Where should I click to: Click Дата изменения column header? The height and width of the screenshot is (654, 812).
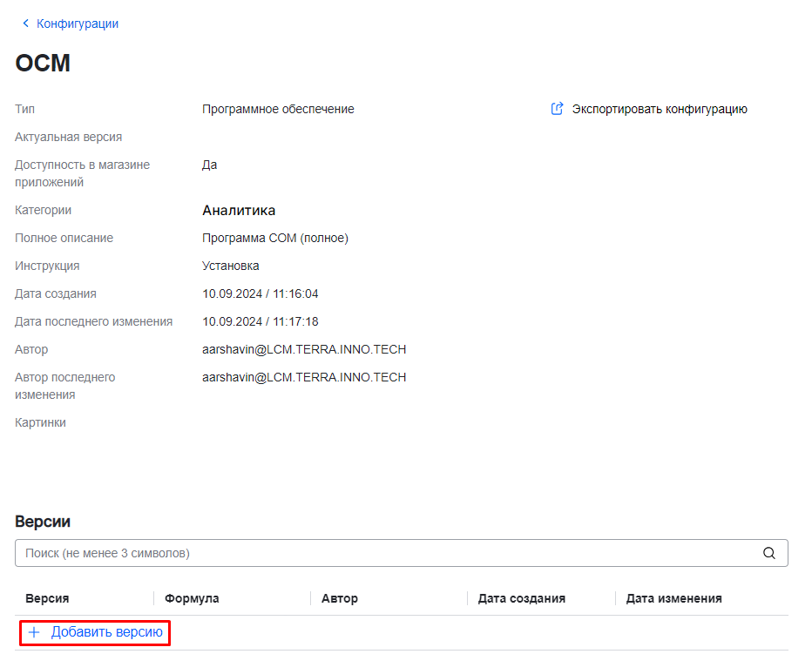coord(673,598)
